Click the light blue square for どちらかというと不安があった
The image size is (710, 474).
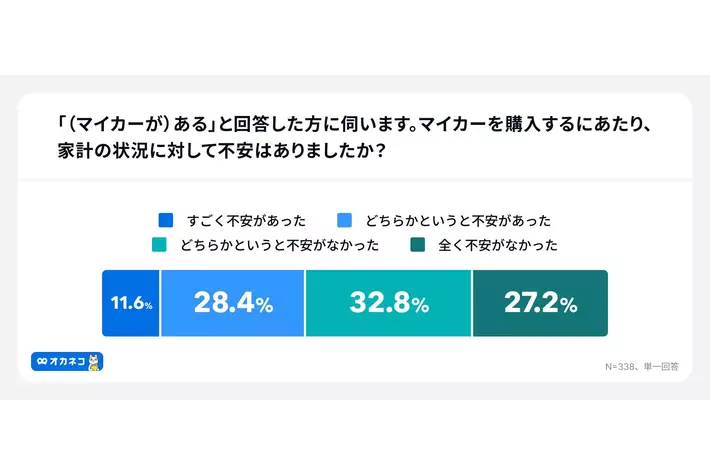pyautogui.click(x=343, y=220)
